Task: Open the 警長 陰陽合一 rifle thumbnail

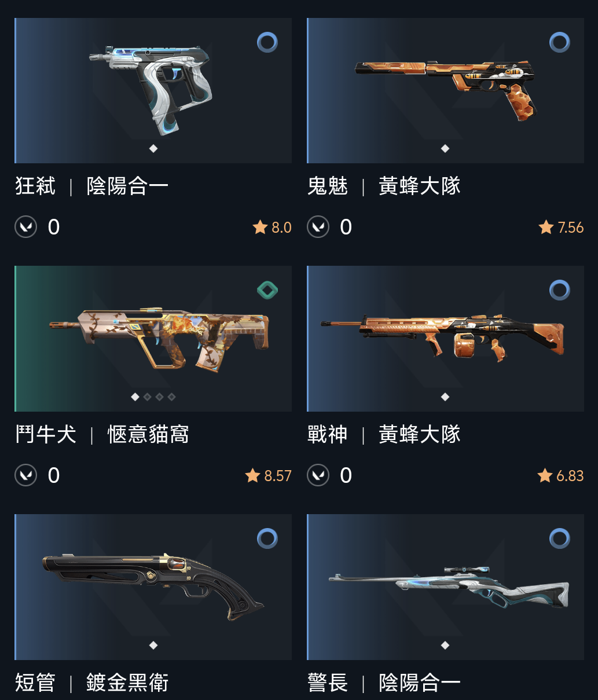Action: (x=445, y=587)
